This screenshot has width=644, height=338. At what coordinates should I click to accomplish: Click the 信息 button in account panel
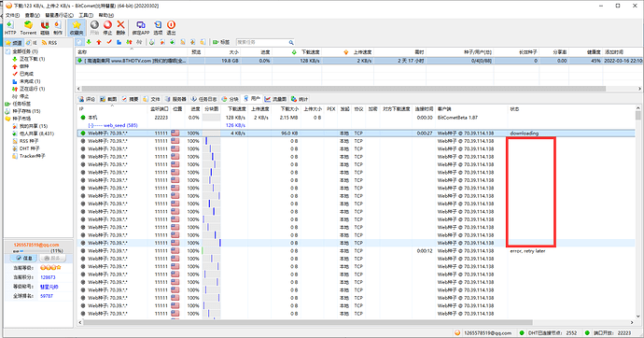tap(23, 258)
